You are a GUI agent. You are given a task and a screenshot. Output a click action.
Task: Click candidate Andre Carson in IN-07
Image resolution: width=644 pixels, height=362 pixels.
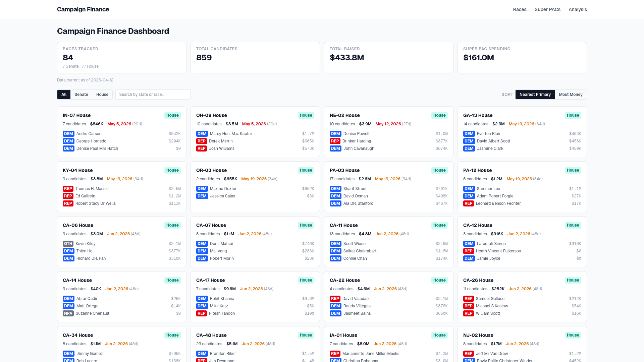pyautogui.click(x=89, y=134)
